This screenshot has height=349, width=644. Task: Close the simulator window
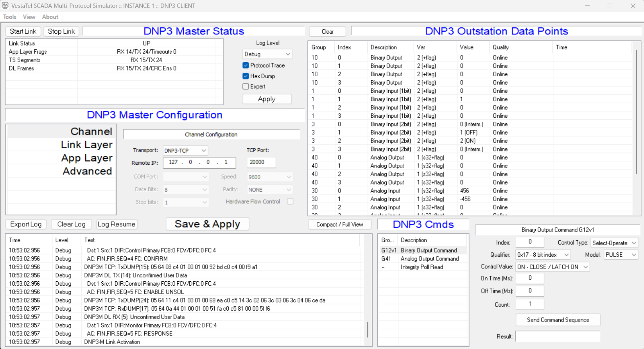(x=633, y=6)
